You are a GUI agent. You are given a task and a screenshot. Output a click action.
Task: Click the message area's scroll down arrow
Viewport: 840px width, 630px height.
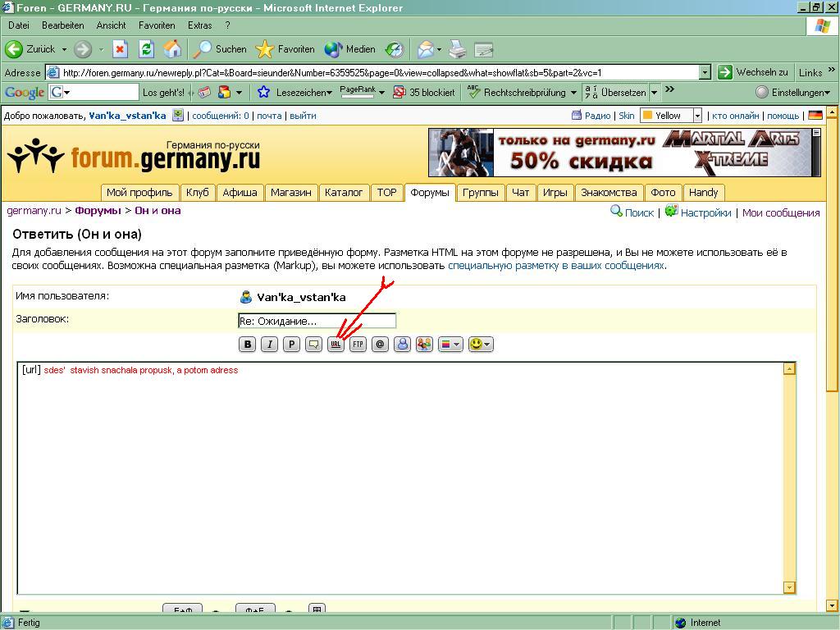click(789, 587)
